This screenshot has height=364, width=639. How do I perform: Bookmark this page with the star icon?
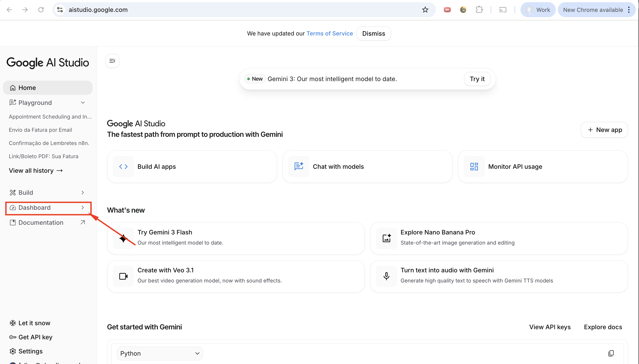click(x=425, y=10)
